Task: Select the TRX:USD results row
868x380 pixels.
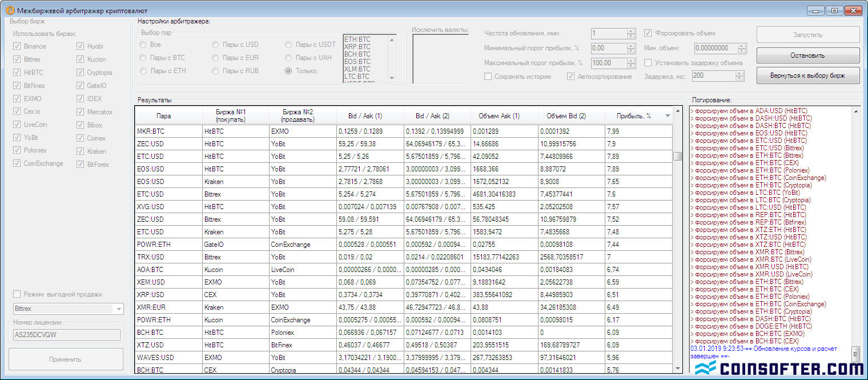Action: click(x=403, y=257)
